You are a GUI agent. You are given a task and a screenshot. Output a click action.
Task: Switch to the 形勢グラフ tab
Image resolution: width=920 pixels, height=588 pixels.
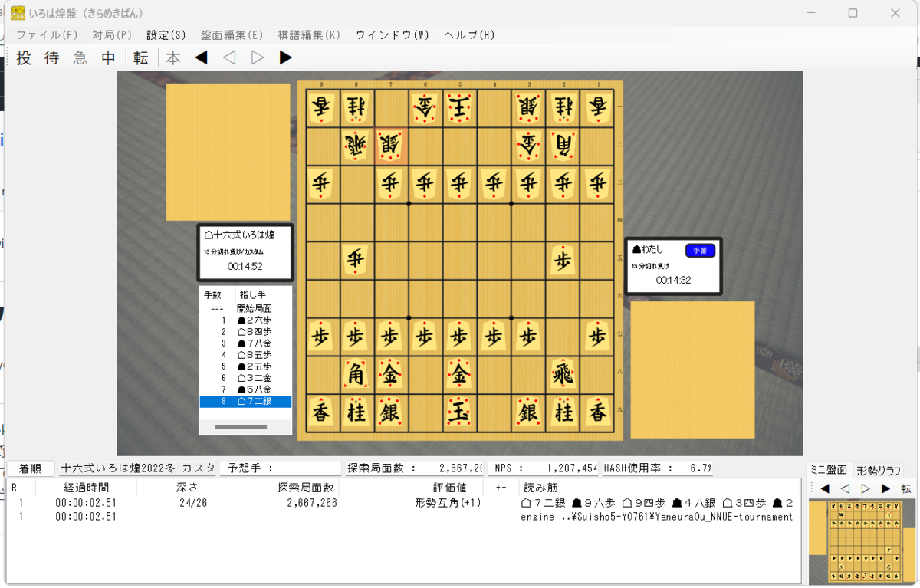click(x=879, y=471)
